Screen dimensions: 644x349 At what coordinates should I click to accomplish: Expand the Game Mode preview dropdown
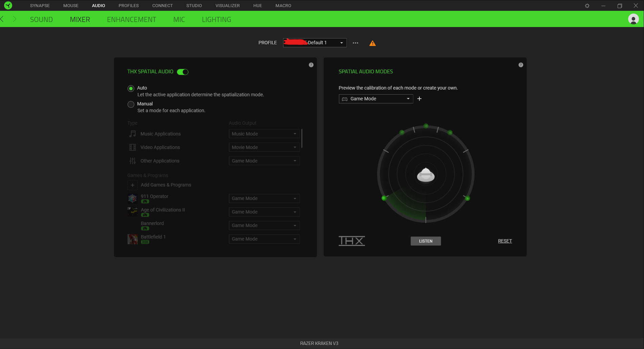click(x=376, y=99)
